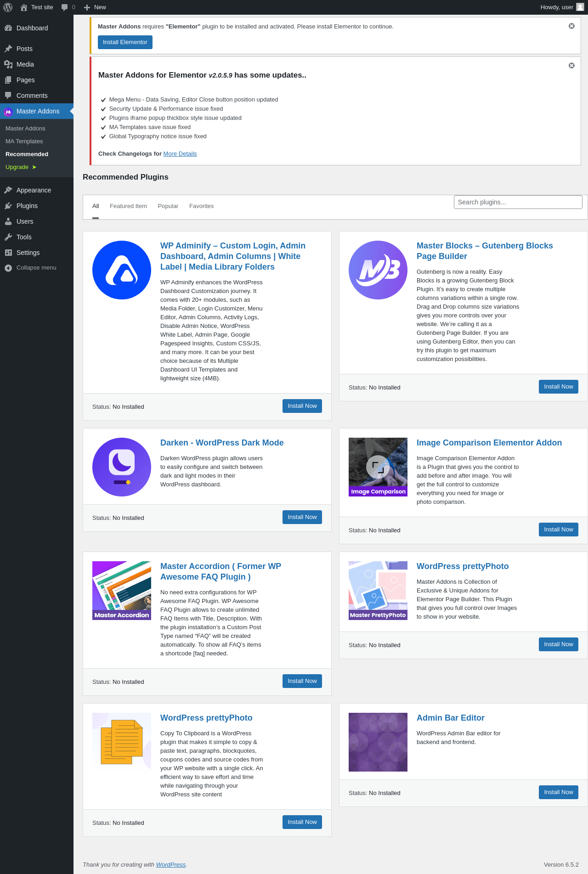Click the Copy To Clipboard documents thumbnail
The width and height of the screenshot is (588, 874).
coord(122,742)
